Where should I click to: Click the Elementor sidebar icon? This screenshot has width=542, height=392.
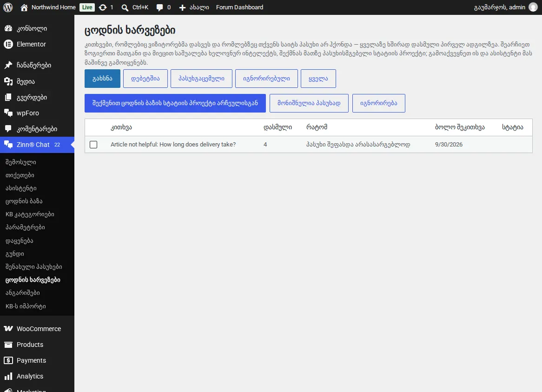click(x=8, y=44)
